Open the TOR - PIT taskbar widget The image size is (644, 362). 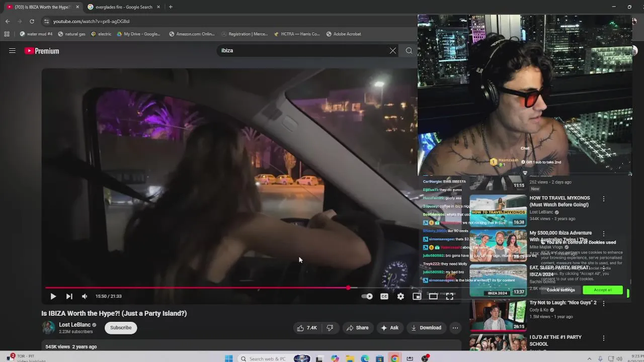pyautogui.click(x=20, y=357)
